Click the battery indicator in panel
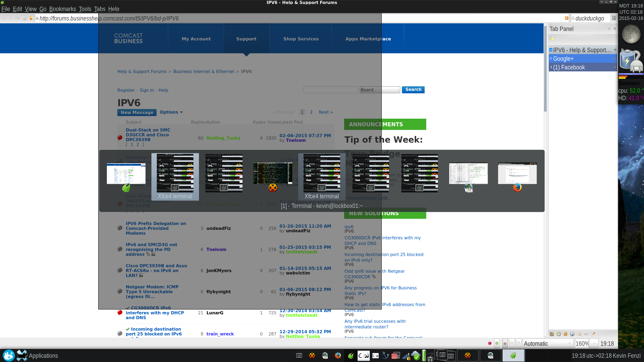Viewport: 644px width, 362px height. tap(424, 356)
